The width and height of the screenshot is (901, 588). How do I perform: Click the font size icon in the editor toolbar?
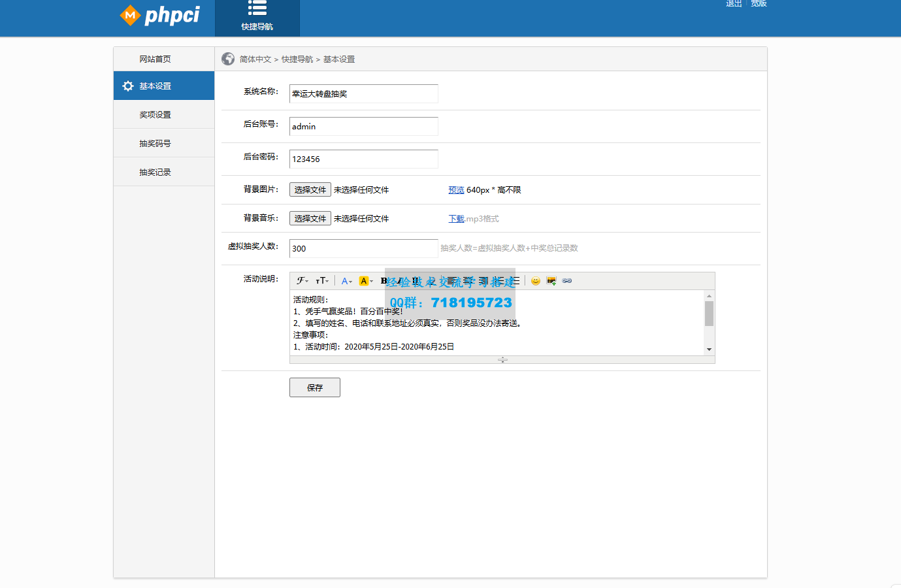321,280
